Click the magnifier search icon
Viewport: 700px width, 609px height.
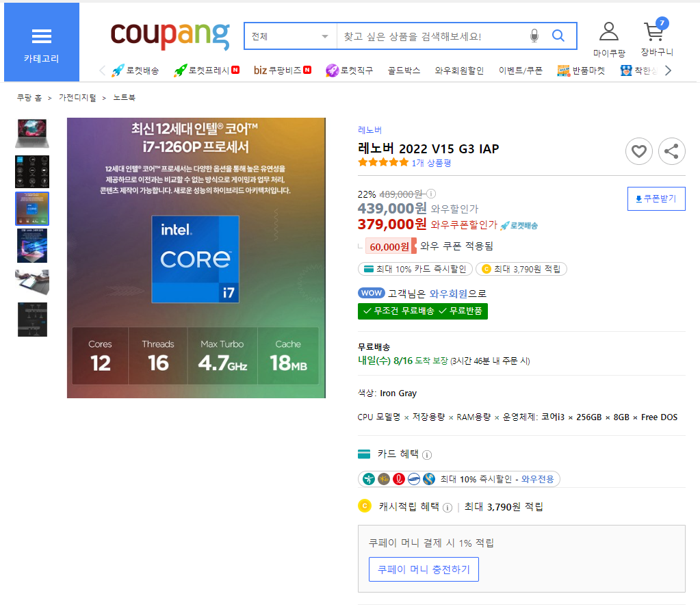point(558,36)
